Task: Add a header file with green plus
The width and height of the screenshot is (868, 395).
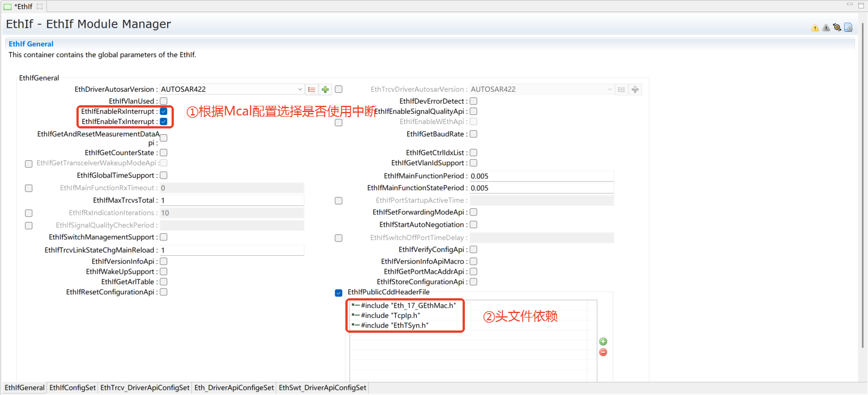Action: (x=603, y=341)
